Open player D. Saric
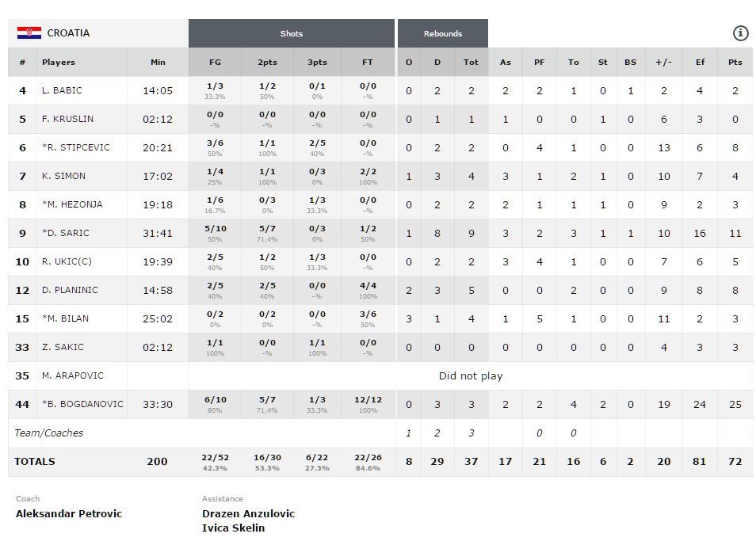 click(67, 233)
